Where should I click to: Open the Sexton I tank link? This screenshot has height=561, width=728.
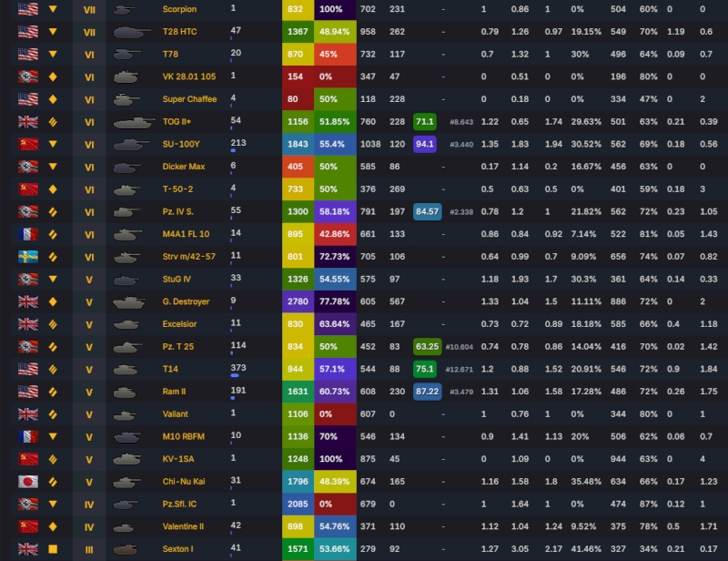click(177, 549)
